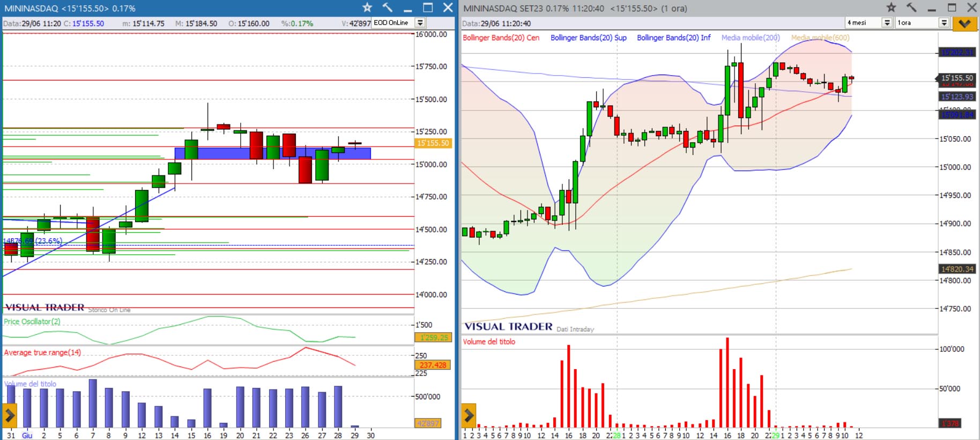Click the Data: 29/06 11:20 field in the left window
The width and height of the screenshot is (980, 440).
point(32,23)
